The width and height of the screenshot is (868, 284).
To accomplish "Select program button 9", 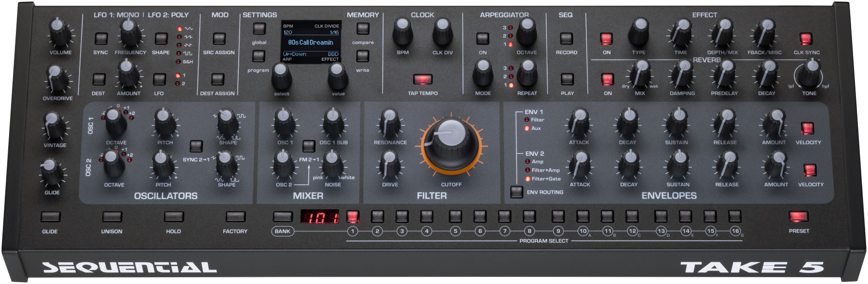I will [558, 216].
